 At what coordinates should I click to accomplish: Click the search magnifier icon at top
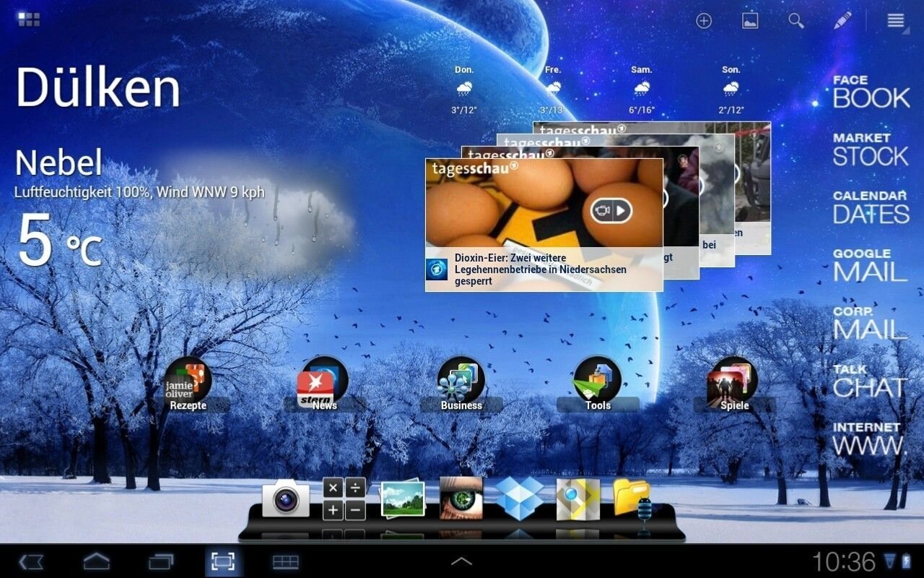pyautogui.click(x=796, y=21)
